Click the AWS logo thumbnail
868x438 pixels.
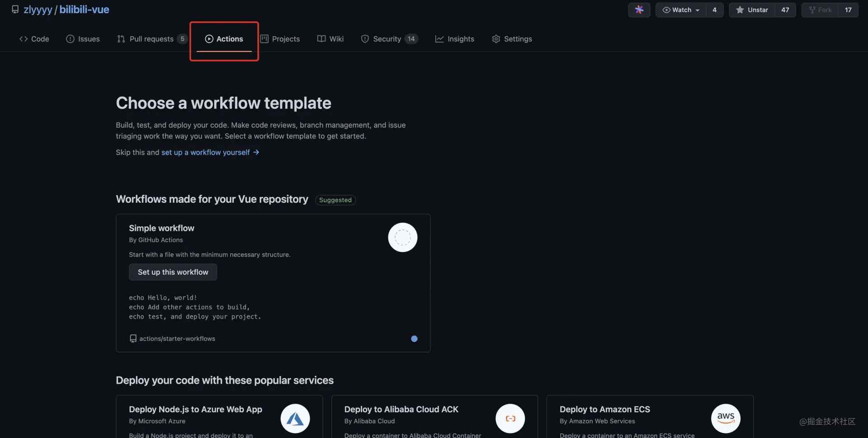(726, 419)
